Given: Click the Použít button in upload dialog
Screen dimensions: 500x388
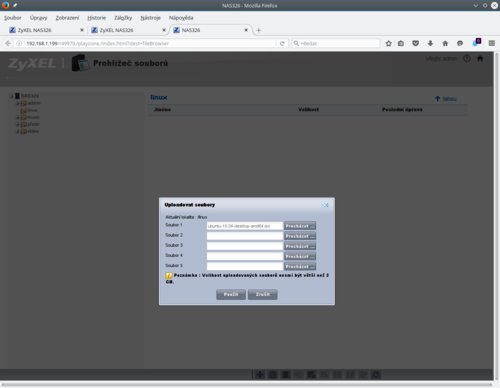Looking at the screenshot, I should (231, 294).
